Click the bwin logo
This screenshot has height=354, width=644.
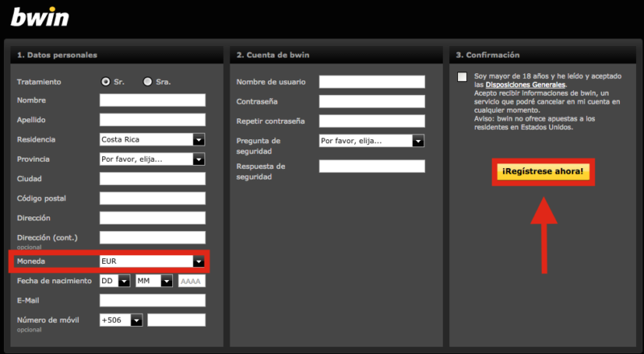[x=39, y=17]
